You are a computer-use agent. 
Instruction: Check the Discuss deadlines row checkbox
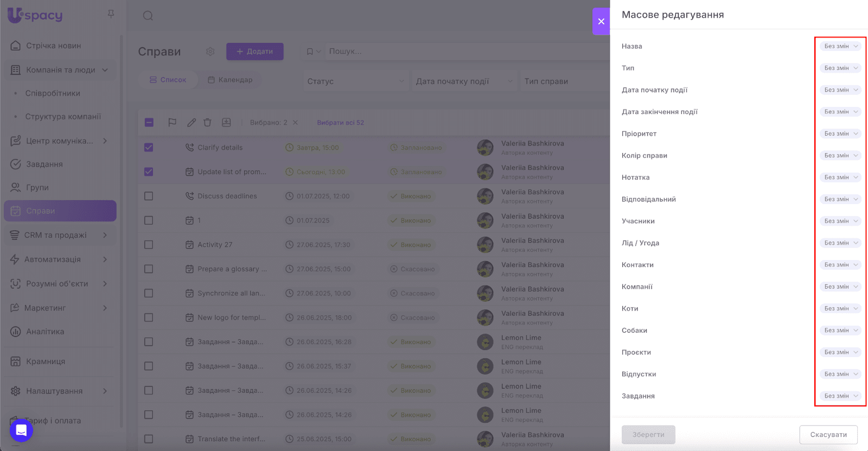point(149,196)
